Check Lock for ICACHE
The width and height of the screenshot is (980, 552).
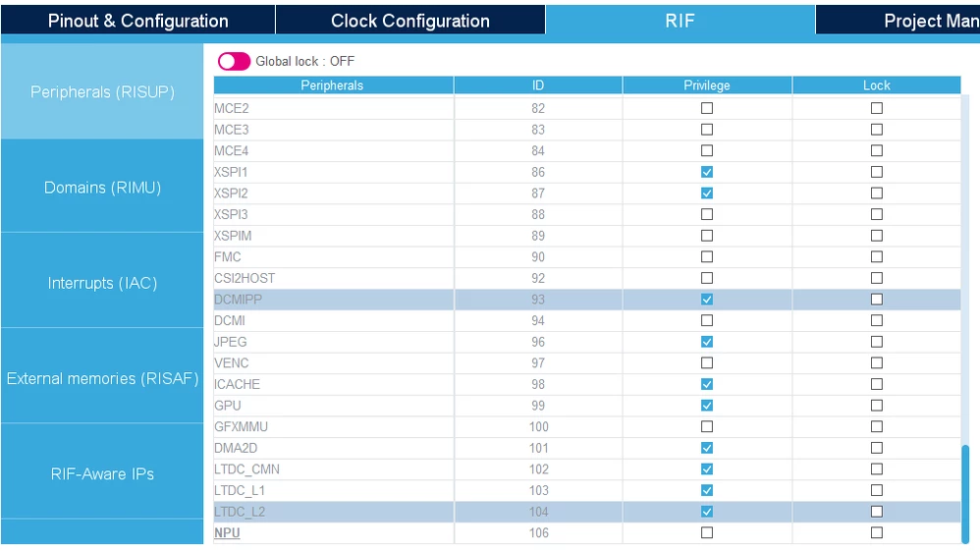877,384
